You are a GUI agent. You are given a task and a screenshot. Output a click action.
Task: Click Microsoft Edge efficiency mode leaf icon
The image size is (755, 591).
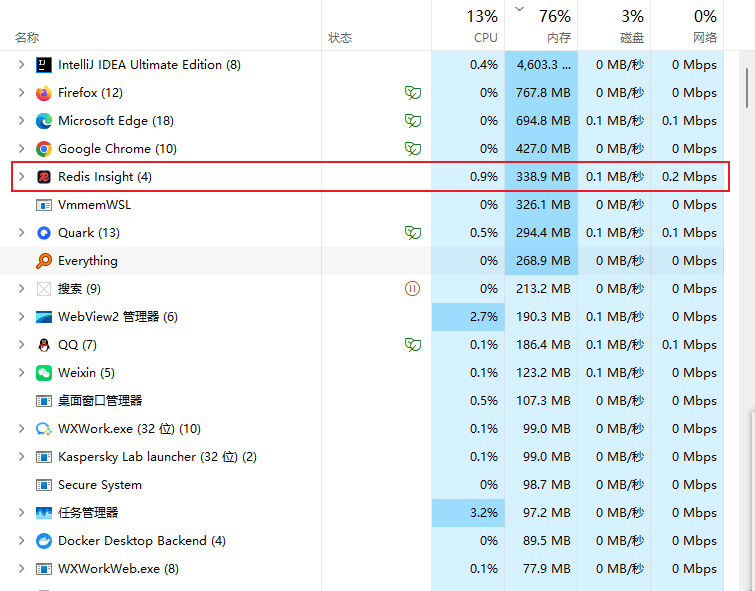(413, 120)
